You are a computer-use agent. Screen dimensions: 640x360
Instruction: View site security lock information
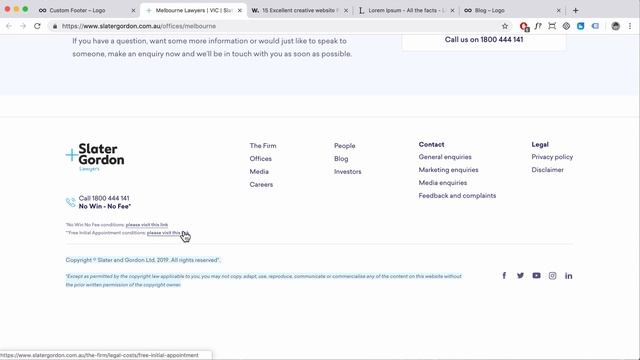pyautogui.click(x=55, y=26)
